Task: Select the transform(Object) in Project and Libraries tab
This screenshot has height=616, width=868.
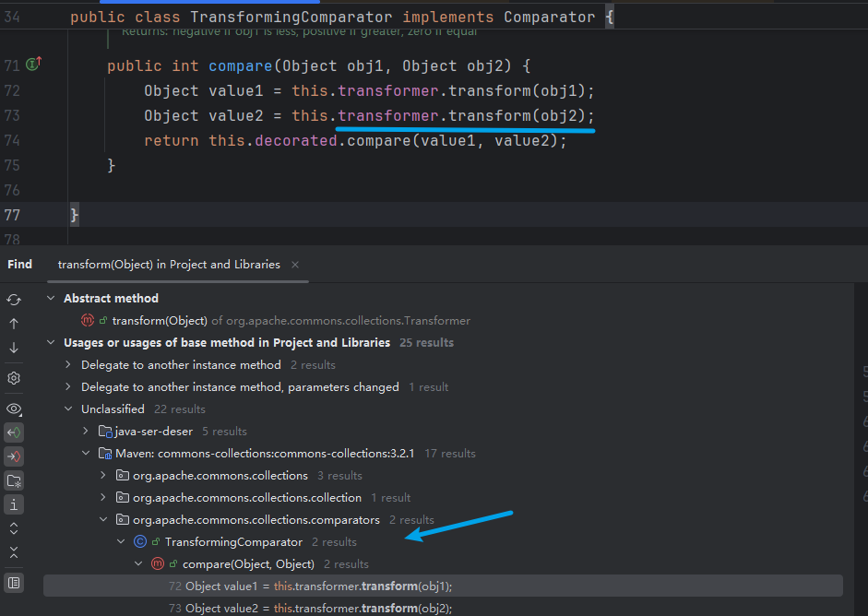Action: [169, 265]
